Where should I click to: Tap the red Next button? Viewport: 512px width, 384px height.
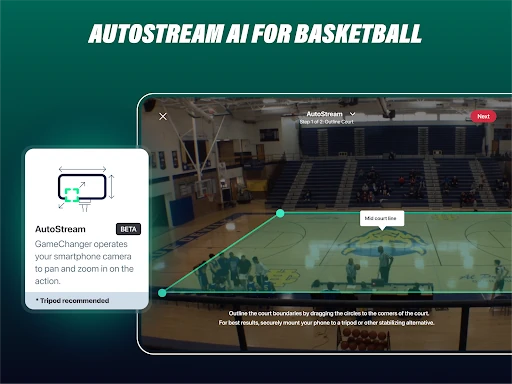[483, 116]
